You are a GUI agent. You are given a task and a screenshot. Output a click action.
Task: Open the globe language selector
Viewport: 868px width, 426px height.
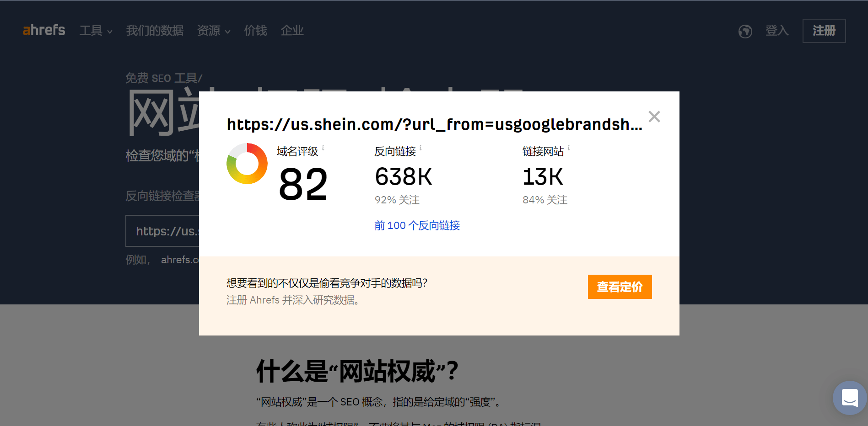pyautogui.click(x=744, y=31)
